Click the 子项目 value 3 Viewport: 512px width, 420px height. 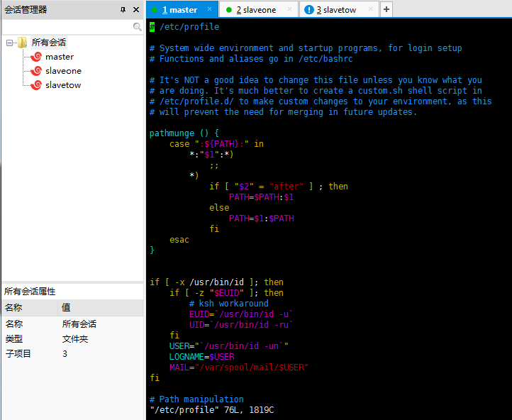[65, 354]
